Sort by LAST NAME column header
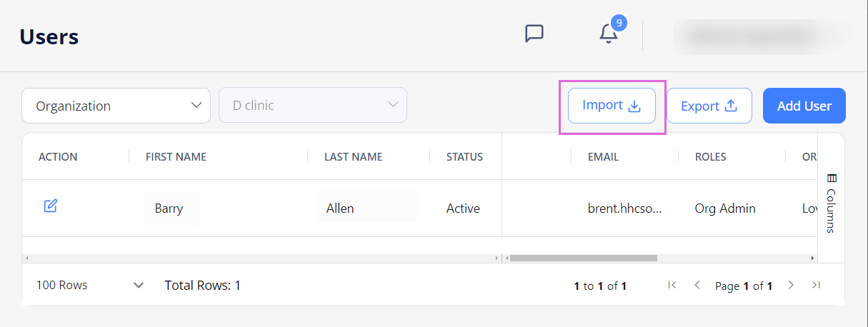 [353, 157]
